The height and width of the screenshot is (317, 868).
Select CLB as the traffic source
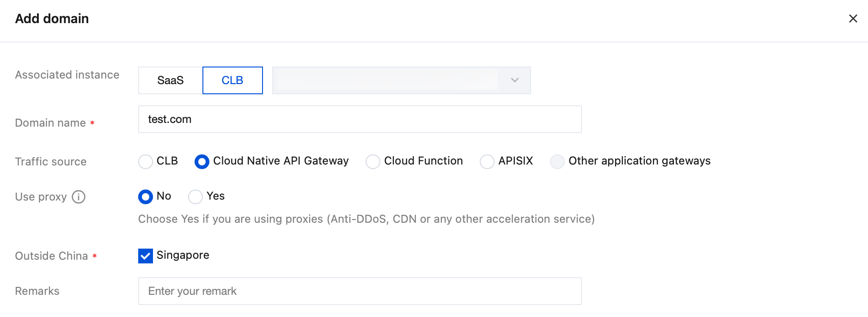[x=146, y=162]
